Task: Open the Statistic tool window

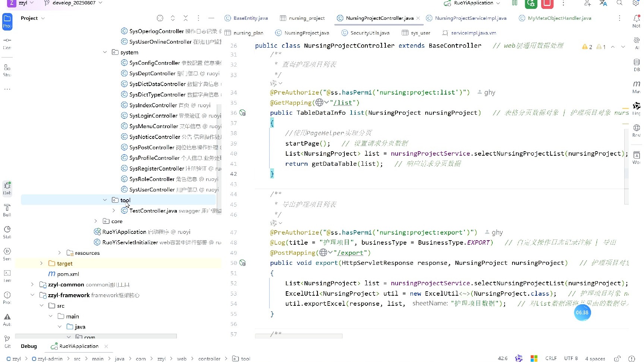Action: tap(7, 232)
